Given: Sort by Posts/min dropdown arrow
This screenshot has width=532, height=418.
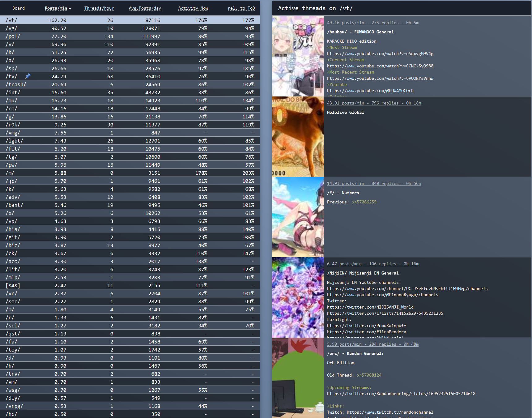Looking at the screenshot, I should [70, 9].
